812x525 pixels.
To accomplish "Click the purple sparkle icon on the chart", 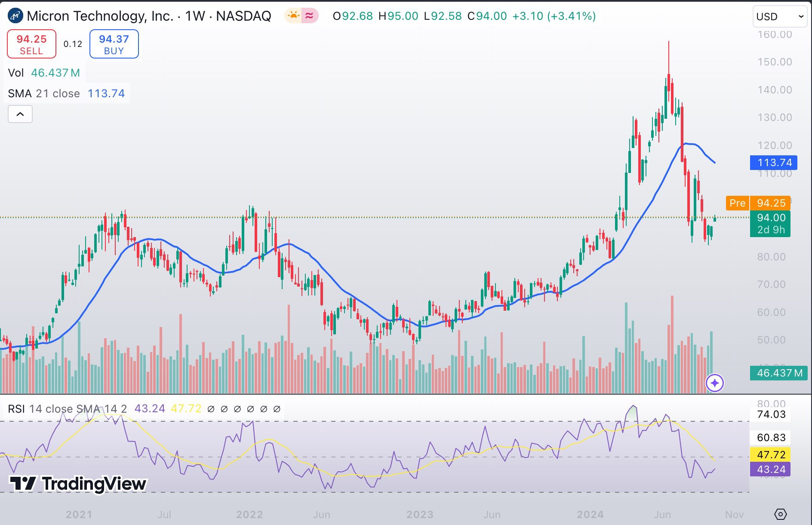I will 715,383.
